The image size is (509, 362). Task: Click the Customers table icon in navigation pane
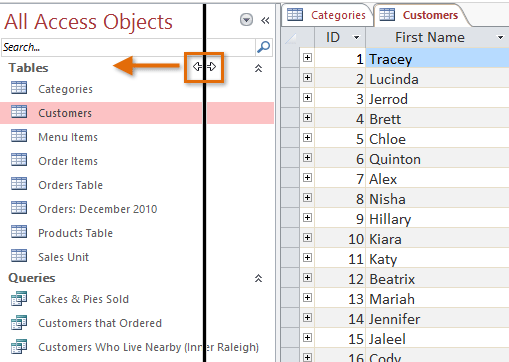pos(19,112)
